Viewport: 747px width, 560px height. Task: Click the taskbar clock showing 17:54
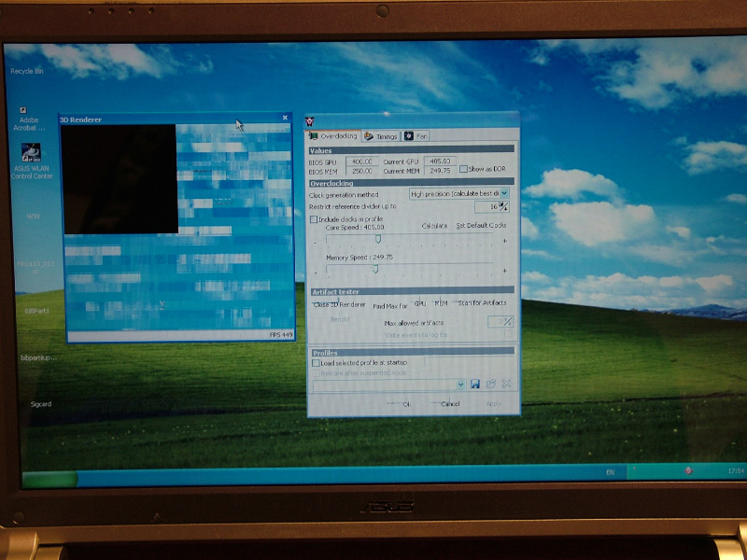point(736,471)
